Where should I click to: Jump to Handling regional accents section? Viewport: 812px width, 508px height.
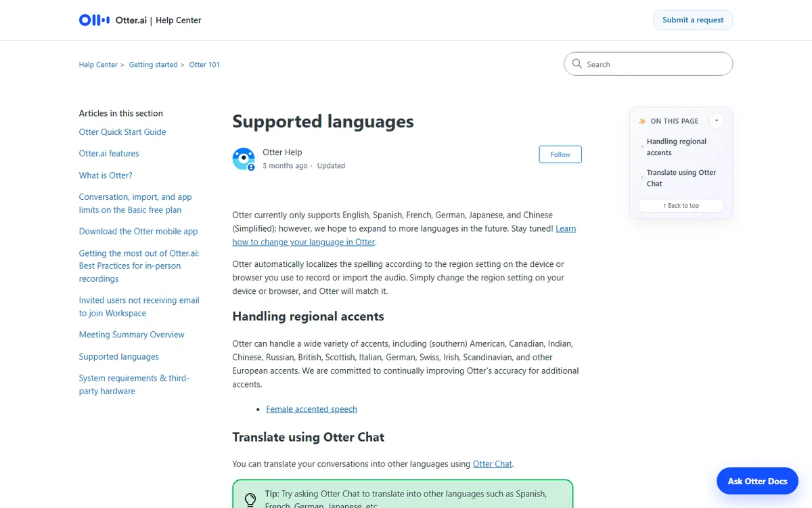pos(677,147)
